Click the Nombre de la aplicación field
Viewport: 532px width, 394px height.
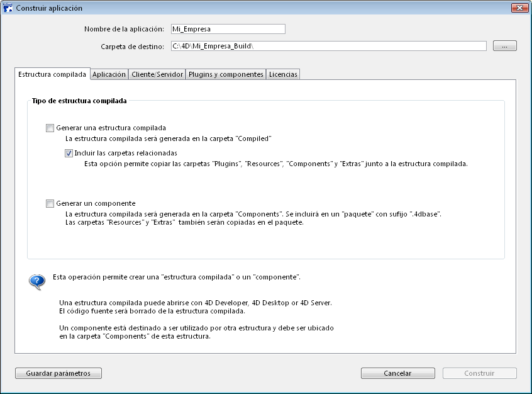click(228, 29)
